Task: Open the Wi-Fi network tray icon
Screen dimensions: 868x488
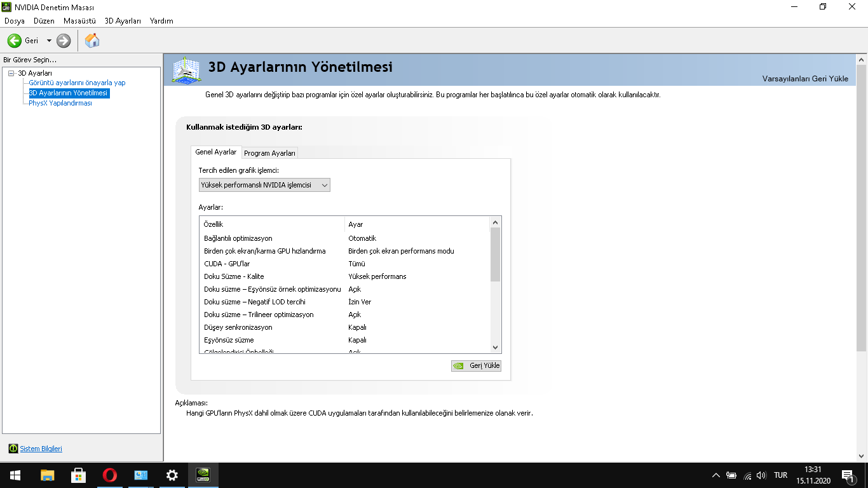Action: [x=747, y=475]
